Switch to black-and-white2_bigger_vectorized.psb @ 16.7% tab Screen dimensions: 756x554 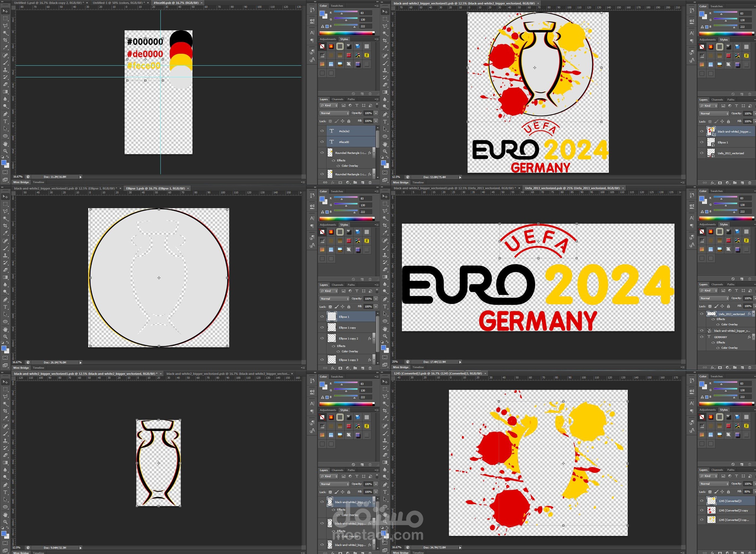[228, 374]
